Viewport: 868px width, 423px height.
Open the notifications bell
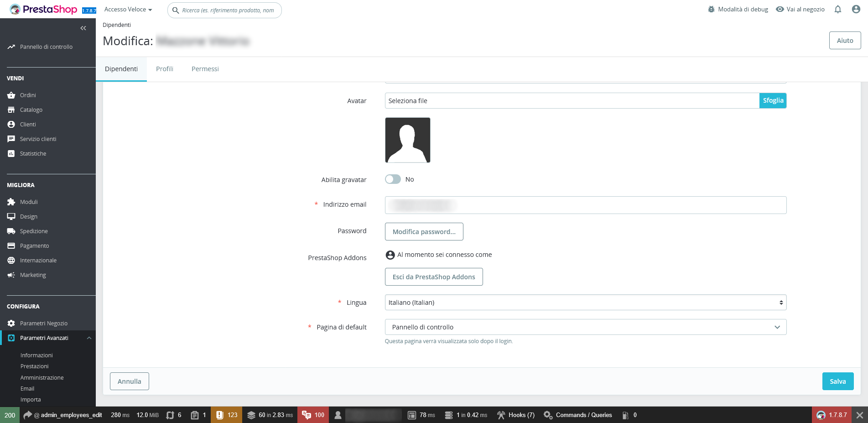tap(838, 9)
